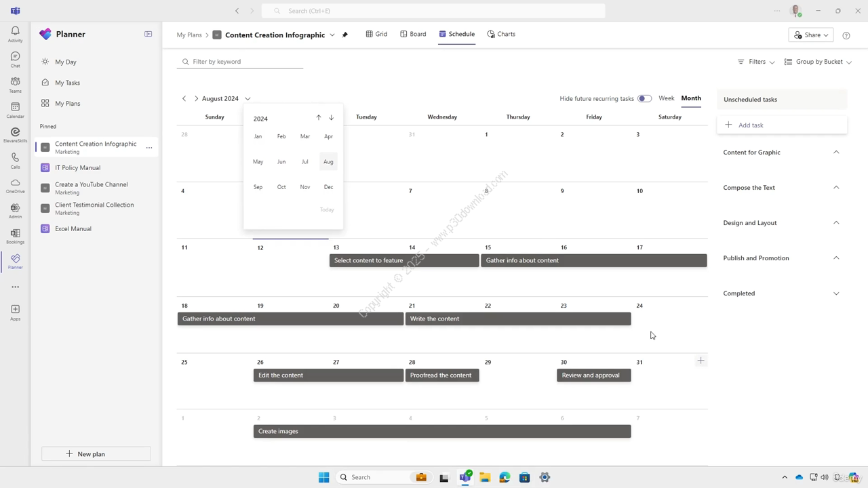Viewport: 868px width, 488px height.
Task: Expand the Completed bucket section
Action: [835, 293]
